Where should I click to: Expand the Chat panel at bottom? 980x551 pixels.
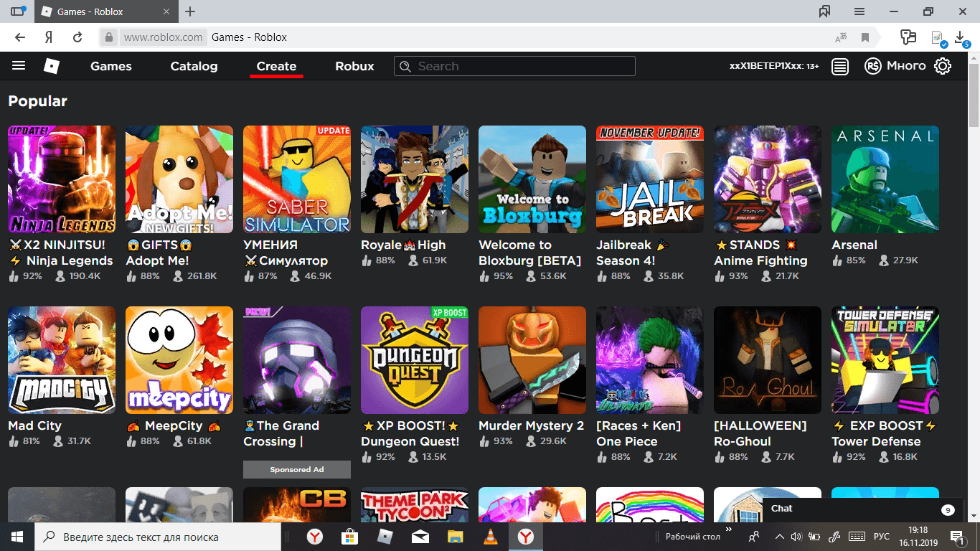861,509
